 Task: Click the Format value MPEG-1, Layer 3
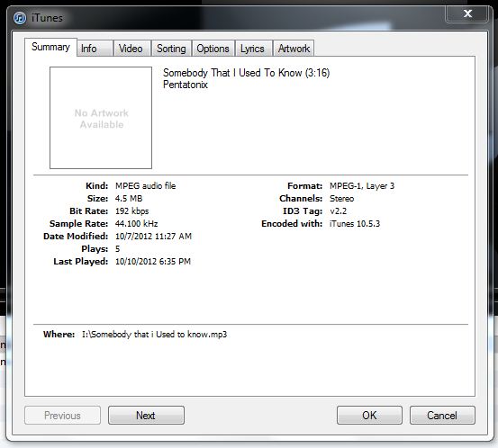coord(362,186)
